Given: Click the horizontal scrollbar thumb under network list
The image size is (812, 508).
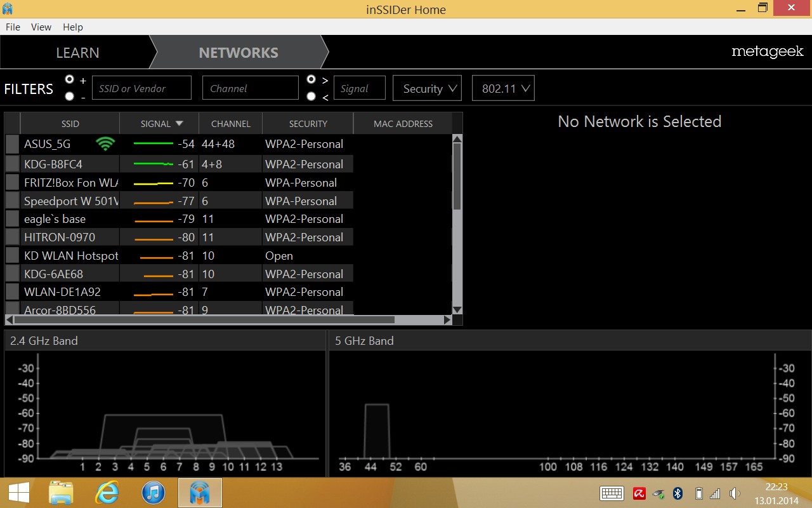Looking at the screenshot, I should (x=204, y=320).
